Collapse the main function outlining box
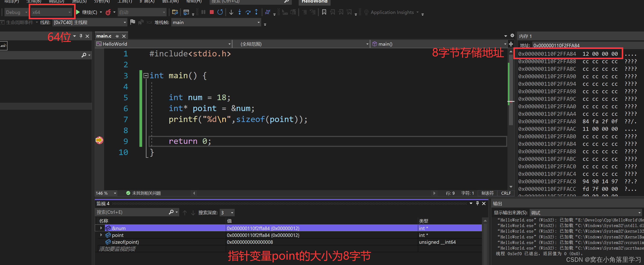 (146, 75)
